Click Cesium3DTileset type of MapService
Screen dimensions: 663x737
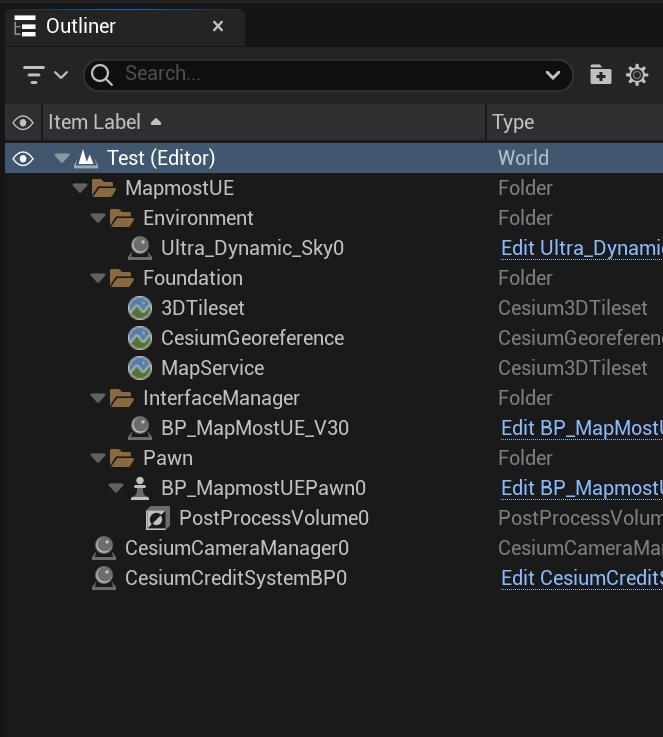[x=572, y=368]
